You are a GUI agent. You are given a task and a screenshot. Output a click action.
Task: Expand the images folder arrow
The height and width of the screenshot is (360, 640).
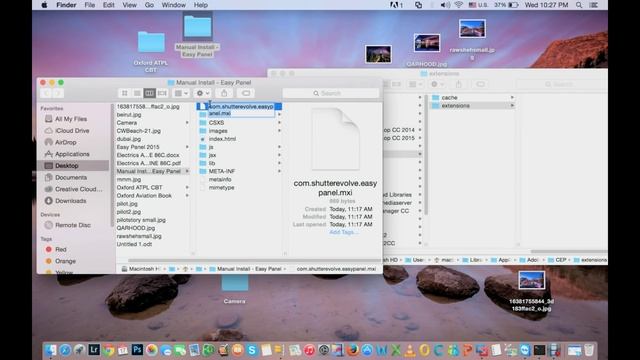click(x=280, y=131)
